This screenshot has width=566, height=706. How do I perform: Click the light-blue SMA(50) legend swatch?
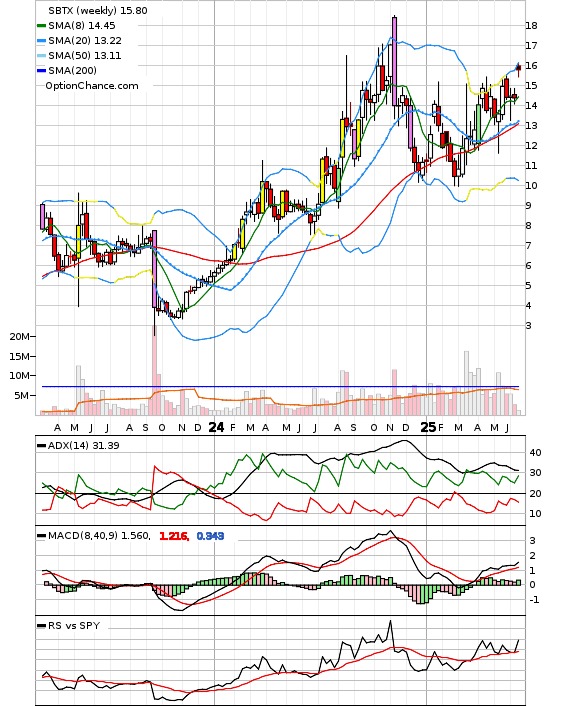click(41, 56)
